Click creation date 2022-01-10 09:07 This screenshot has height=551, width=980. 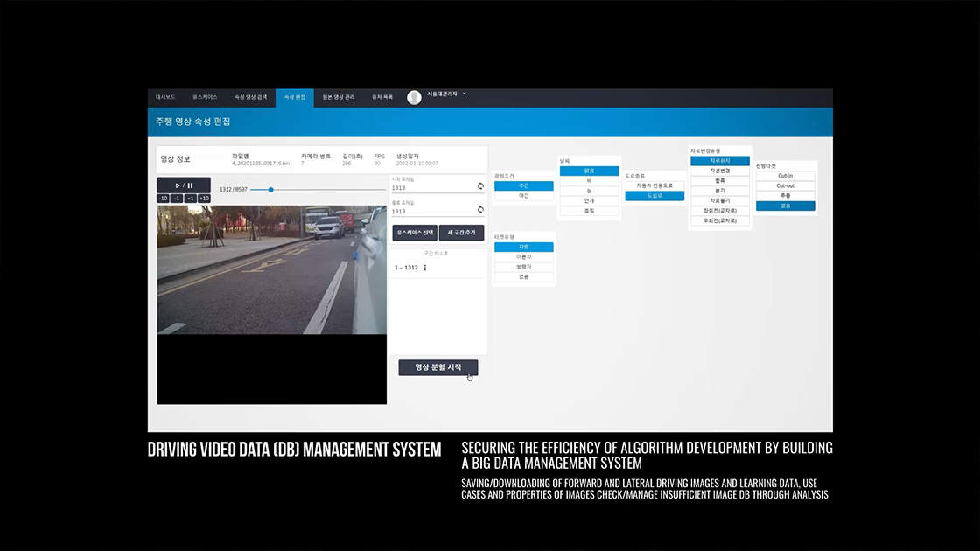click(416, 164)
